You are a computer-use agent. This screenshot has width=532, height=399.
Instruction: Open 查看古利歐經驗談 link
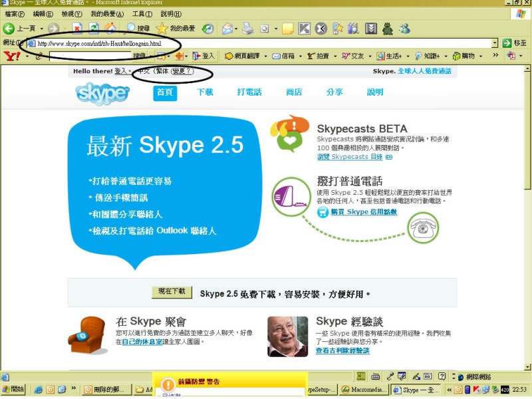(x=342, y=351)
